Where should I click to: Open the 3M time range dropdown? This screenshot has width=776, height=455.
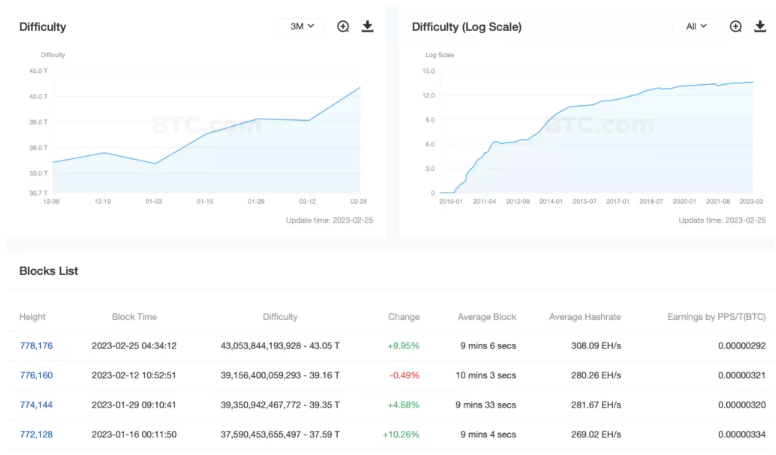(301, 27)
